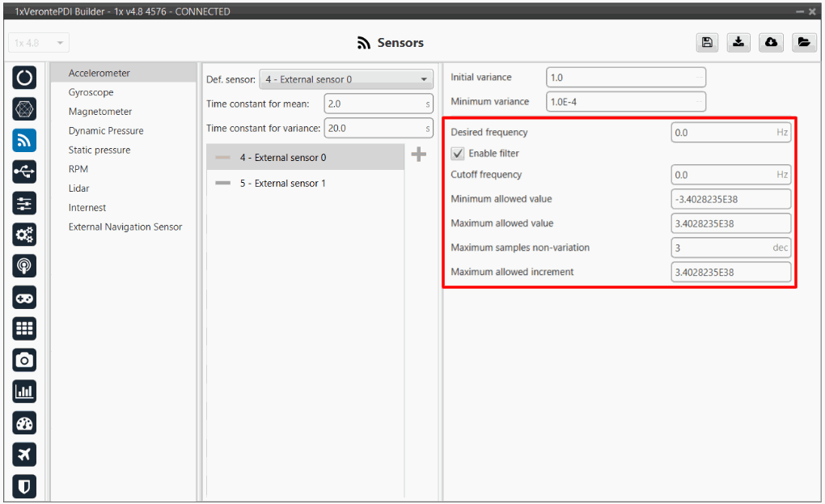Expand the Def. sensor dropdown
The height and width of the screenshot is (504, 825).
click(345, 79)
